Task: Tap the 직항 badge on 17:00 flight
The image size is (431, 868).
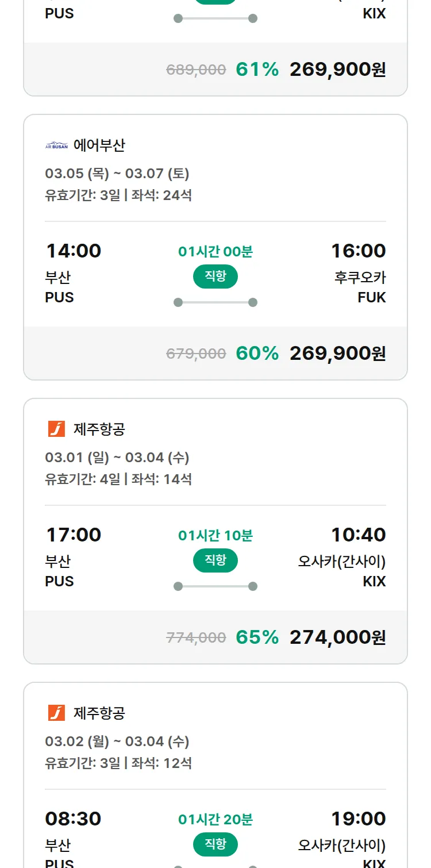Action: point(215,560)
